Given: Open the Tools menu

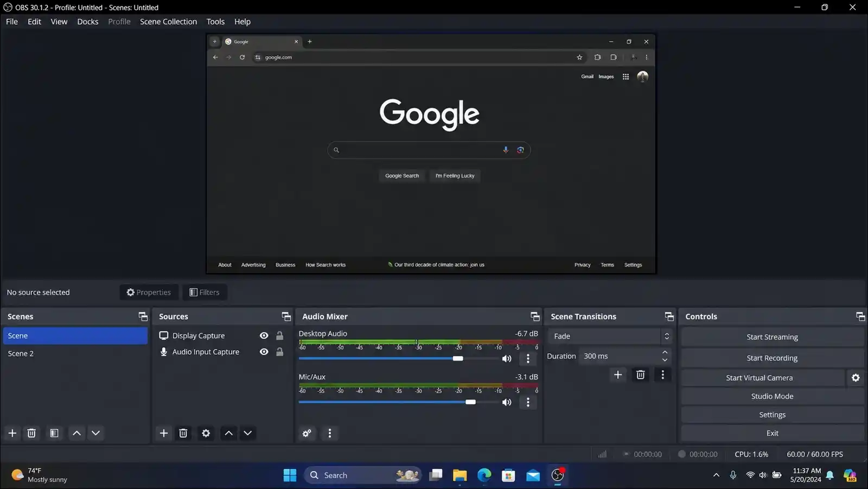Looking at the screenshot, I should 215,22.
